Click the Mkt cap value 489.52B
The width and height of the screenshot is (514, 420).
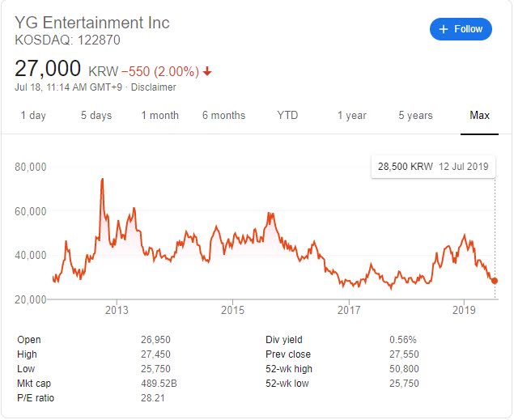point(159,384)
